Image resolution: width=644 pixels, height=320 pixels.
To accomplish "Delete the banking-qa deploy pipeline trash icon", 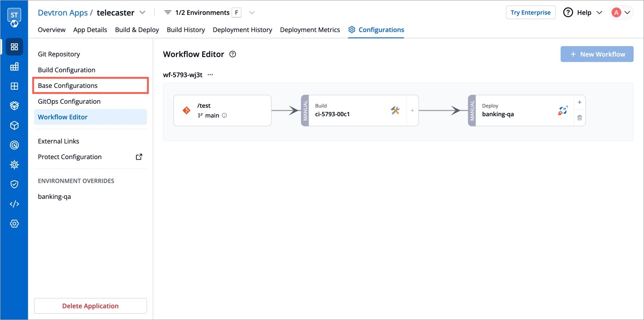I will tap(579, 118).
